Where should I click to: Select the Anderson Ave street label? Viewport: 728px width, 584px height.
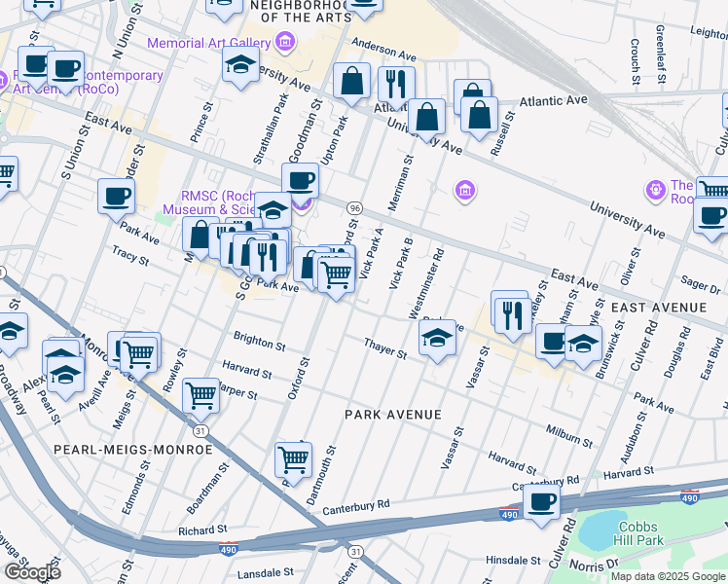[384, 50]
